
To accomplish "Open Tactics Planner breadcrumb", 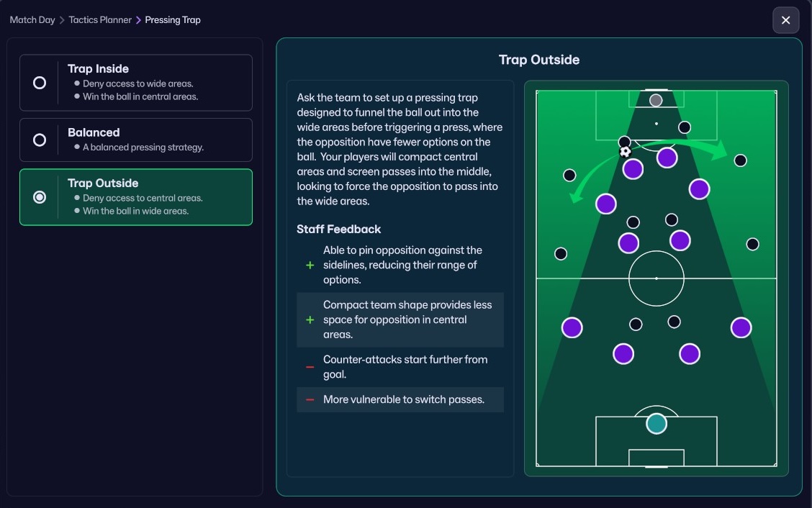I will point(100,20).
